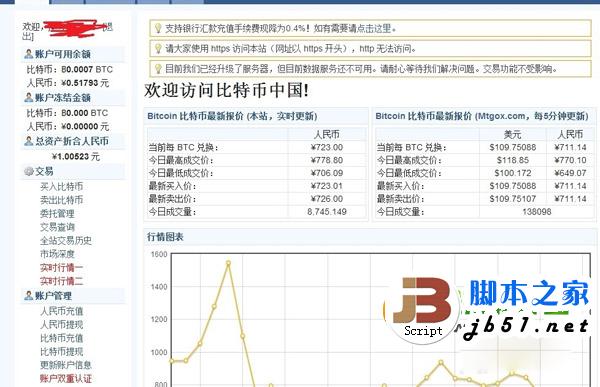Click the 银行汇款充值手续费 notice banner

tap(370, 28)
